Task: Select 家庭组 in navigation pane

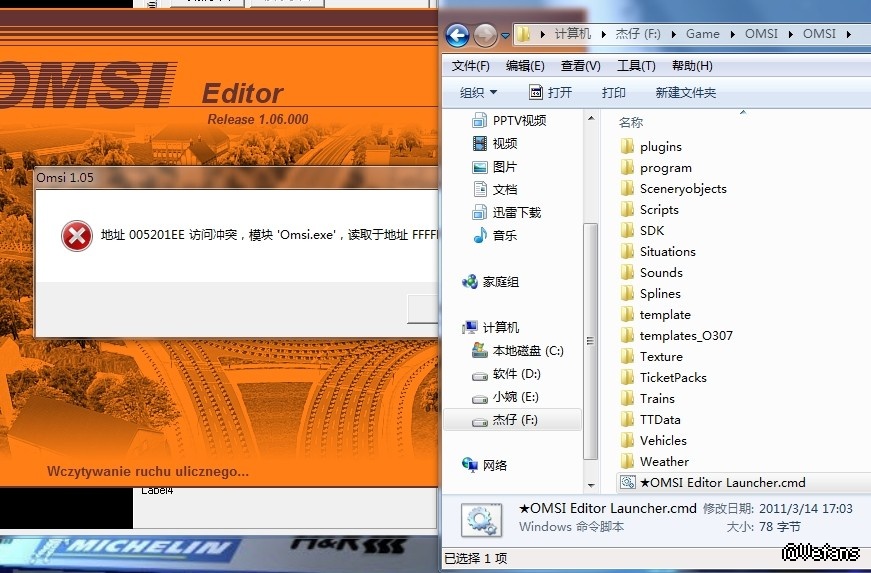Action: click(491, 282)
